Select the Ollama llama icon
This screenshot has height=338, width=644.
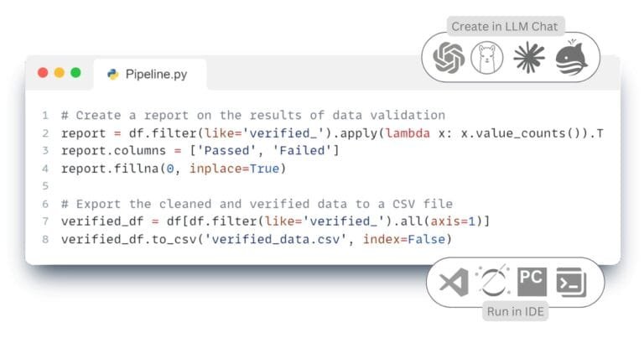pos(486,58)
